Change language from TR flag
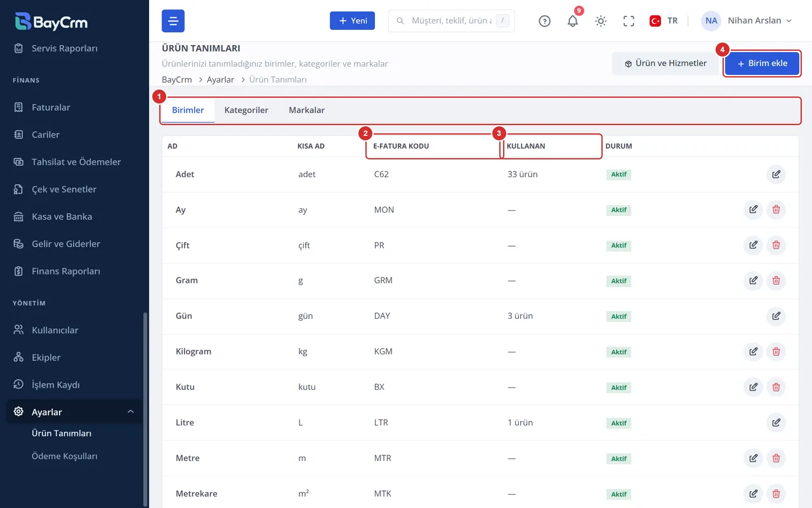 click(664, 21)
